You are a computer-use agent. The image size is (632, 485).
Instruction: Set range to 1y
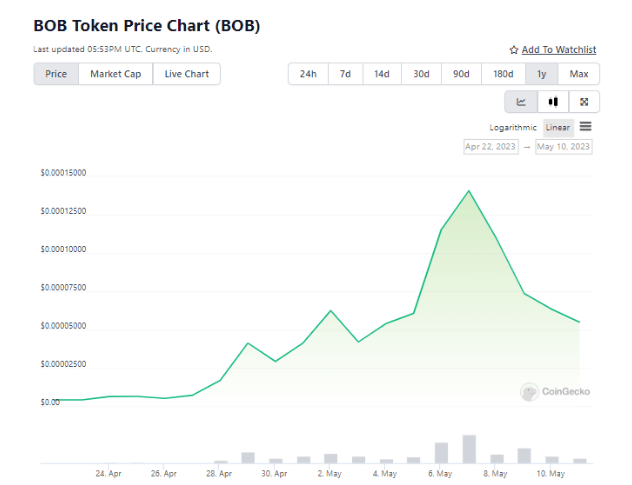(x=541, y=74)
